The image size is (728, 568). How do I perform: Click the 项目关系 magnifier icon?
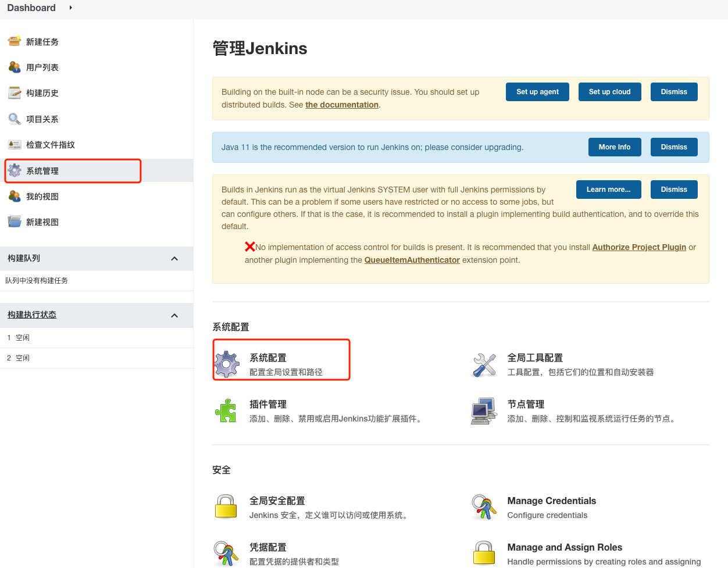coord(15,119)
